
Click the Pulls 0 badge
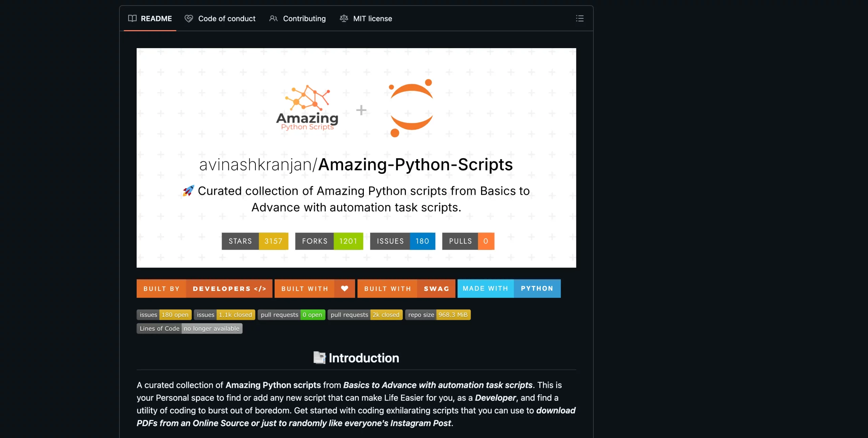[x=468, y=241]
